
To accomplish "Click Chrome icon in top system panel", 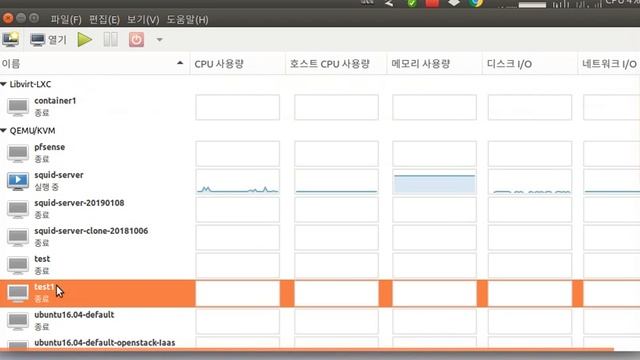I will coord(476,3).
